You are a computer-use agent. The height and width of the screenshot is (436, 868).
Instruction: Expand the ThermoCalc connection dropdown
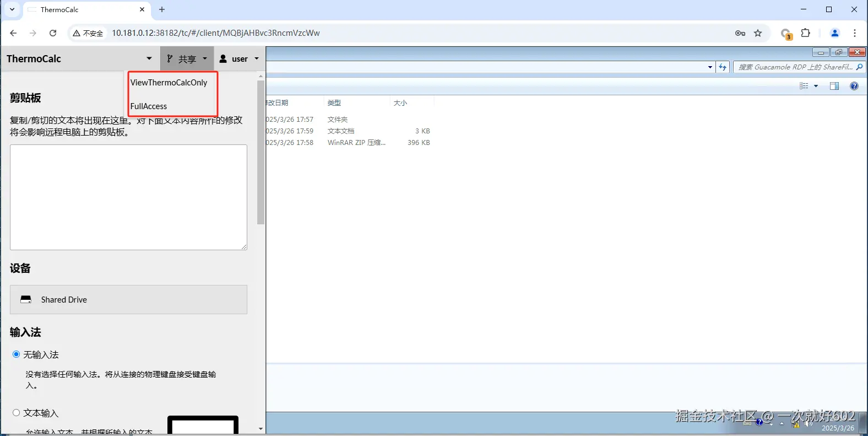pos(149,58)
